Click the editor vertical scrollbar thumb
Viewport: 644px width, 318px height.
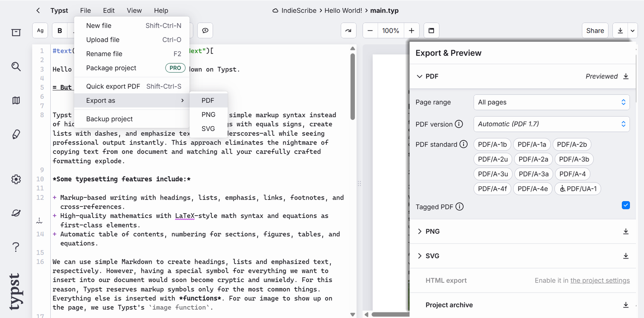click(x=352, y=87)
